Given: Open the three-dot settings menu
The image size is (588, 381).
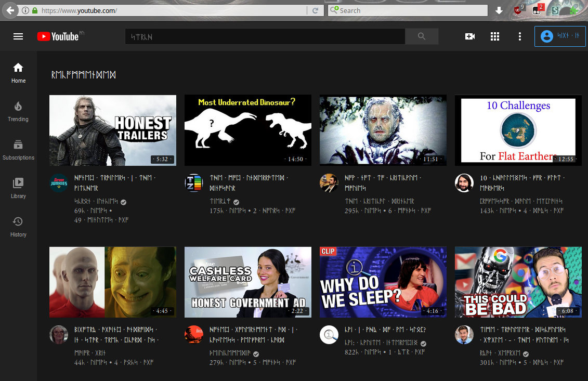Looking at the screenshot, I should (x=519, y=36).
